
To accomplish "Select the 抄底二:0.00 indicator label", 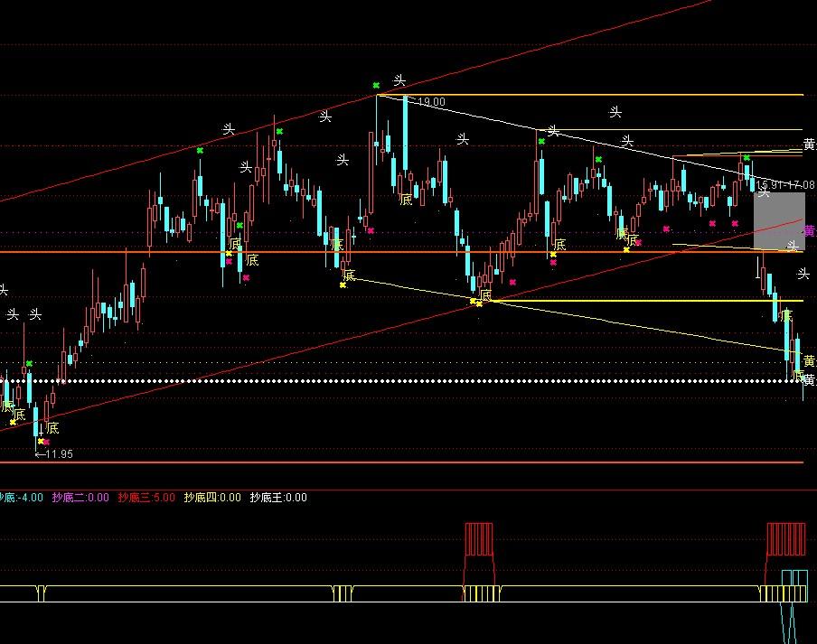I will [x=80, y=497].
